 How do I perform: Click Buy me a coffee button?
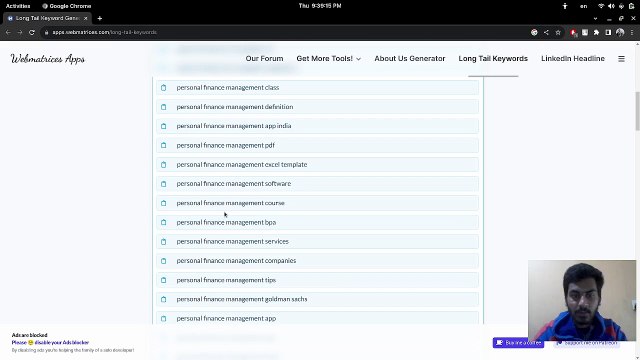pyautogui.click(x=518, y=343)
